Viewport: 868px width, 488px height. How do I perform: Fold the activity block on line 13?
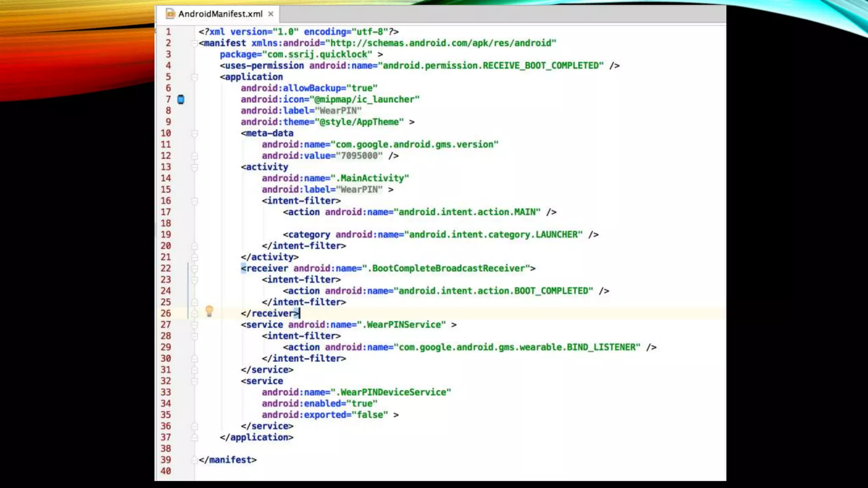pyautogui.click(x=195, y=167)
